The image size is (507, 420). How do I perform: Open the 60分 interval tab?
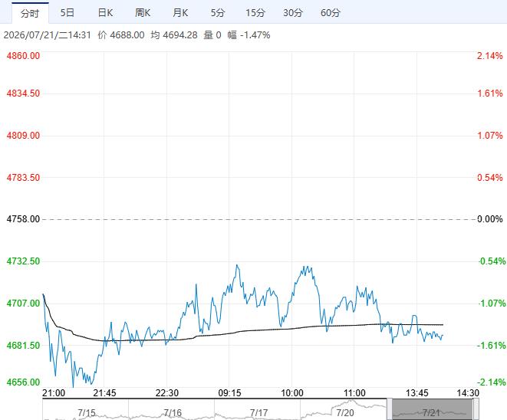(x=331, y=13)
